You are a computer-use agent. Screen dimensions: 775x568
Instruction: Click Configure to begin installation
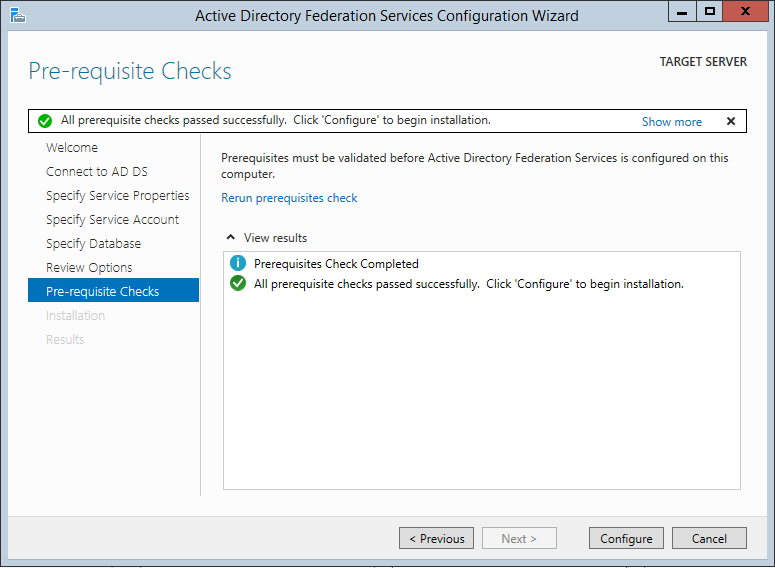pos(626,539)
